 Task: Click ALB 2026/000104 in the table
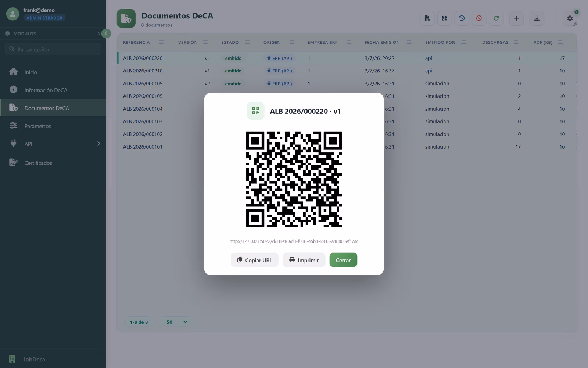[x=143, y=109]
